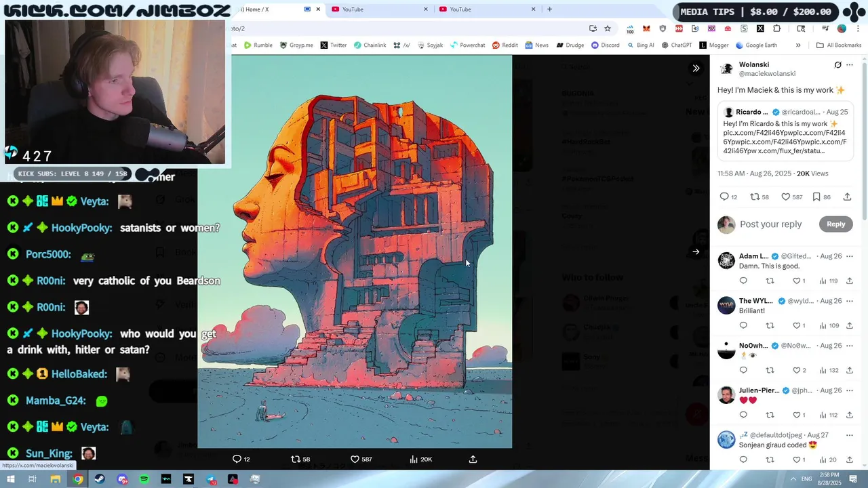Open Adam L. profile avatar
Screen dimensions: 868x488
coord(726,260)
